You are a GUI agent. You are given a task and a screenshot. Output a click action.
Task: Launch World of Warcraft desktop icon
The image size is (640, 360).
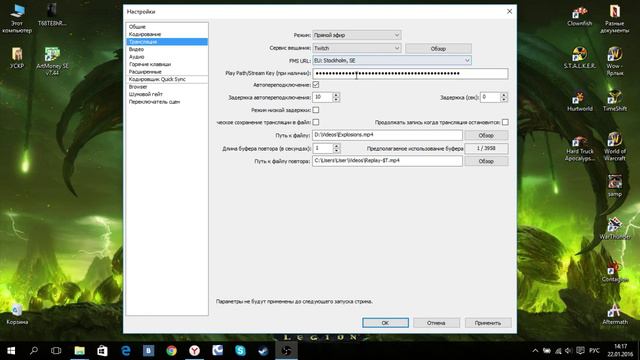tap(615, 147)
